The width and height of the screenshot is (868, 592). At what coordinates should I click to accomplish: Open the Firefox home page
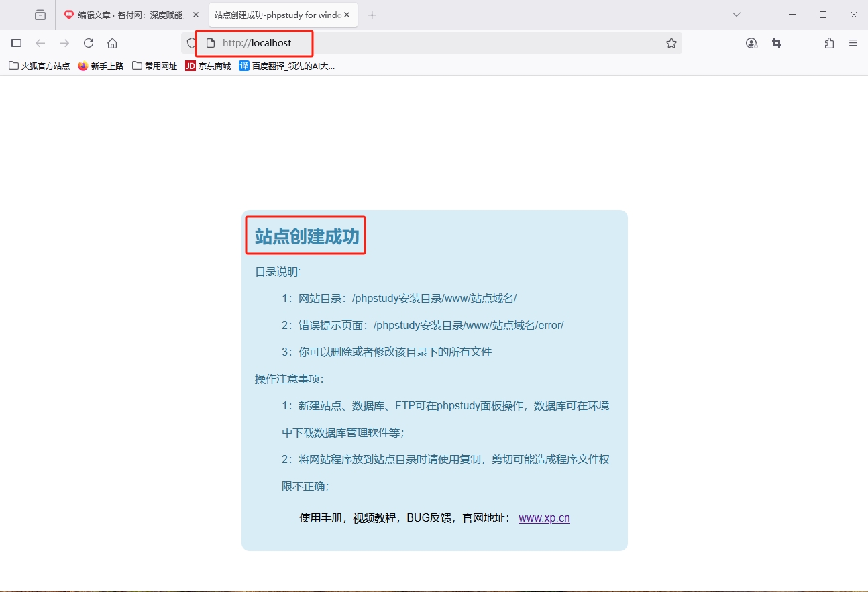pyautogui.click(x=113, y=43)
